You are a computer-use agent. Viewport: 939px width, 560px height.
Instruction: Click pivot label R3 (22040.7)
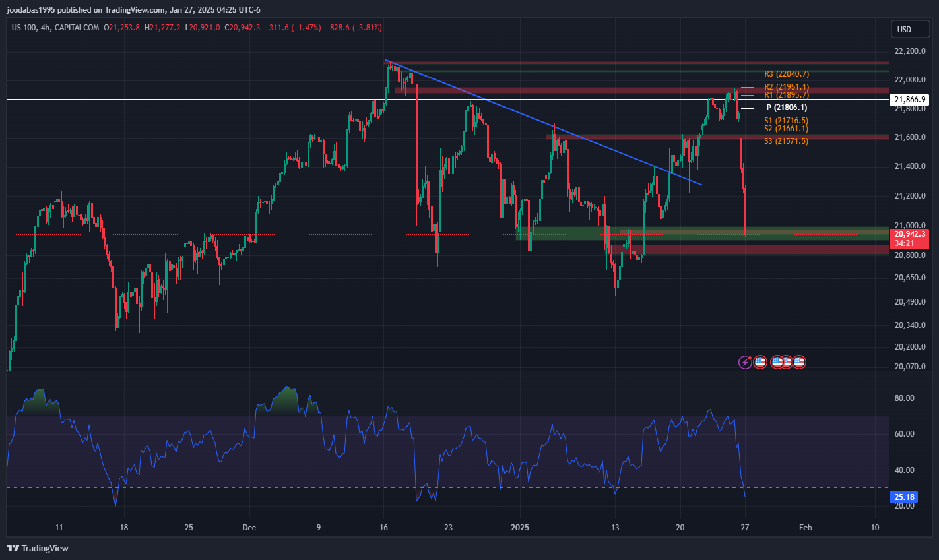tap(787, 74)
